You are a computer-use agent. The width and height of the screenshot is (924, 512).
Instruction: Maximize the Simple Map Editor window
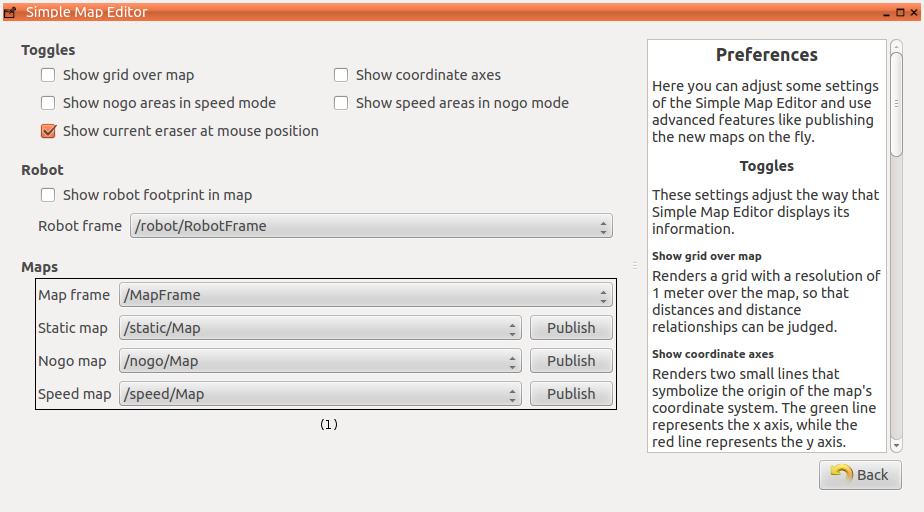pos(900,12)
